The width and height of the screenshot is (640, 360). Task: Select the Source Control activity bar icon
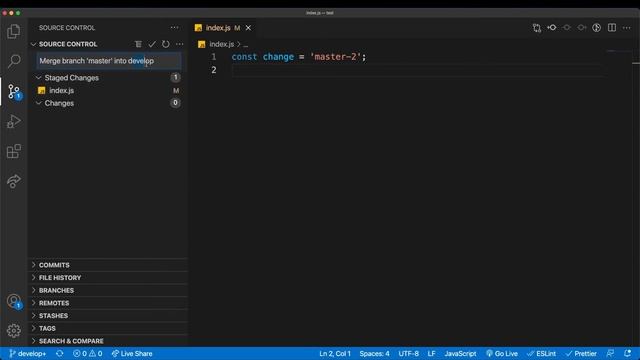tap(13, 91)
